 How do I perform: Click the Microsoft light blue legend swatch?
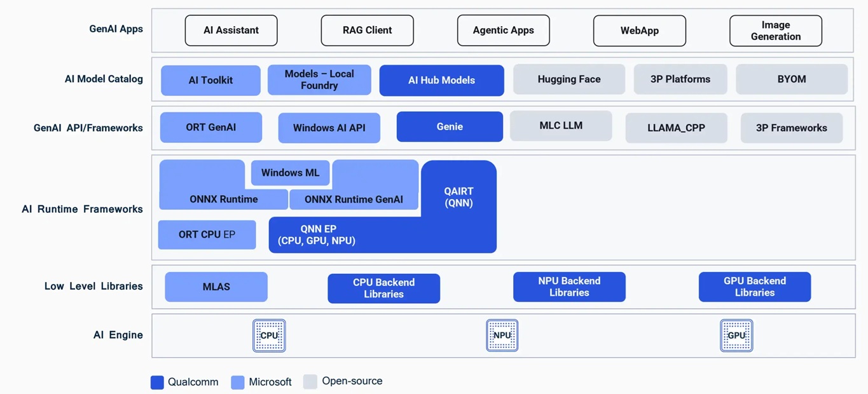[x=238, y=382]
